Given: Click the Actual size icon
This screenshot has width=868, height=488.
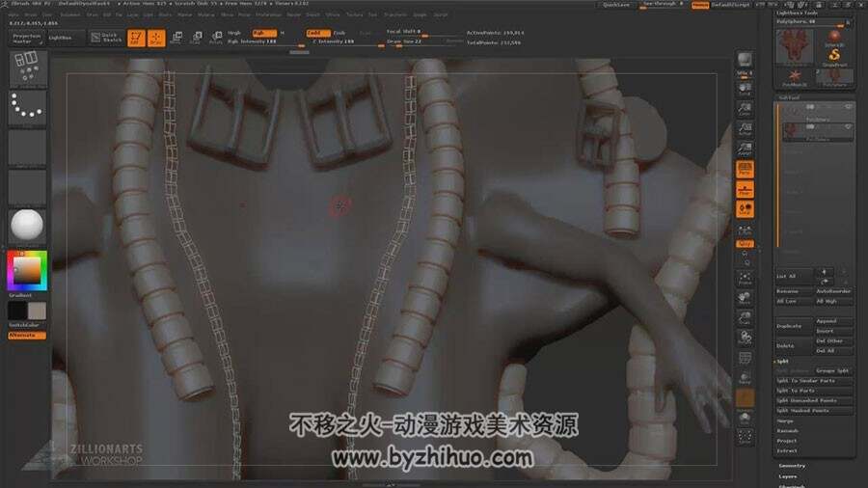Looking at the screenshot, I should pos(745,129).
